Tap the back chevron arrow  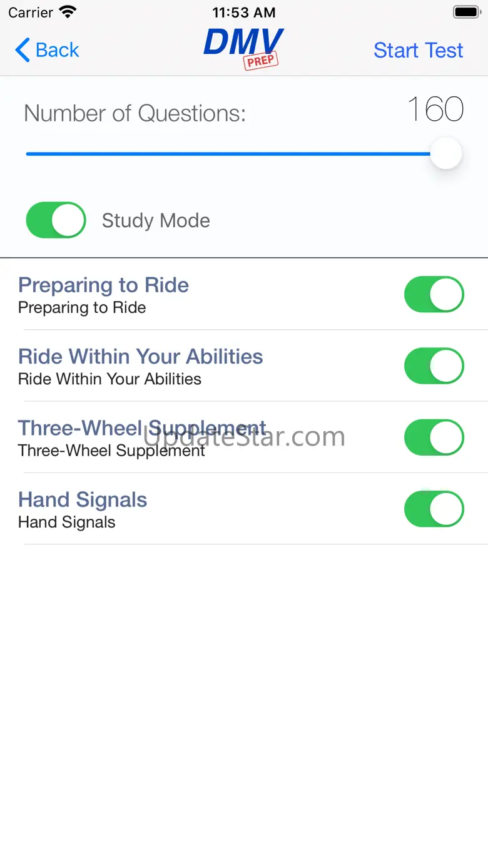[x=23, y=50]
